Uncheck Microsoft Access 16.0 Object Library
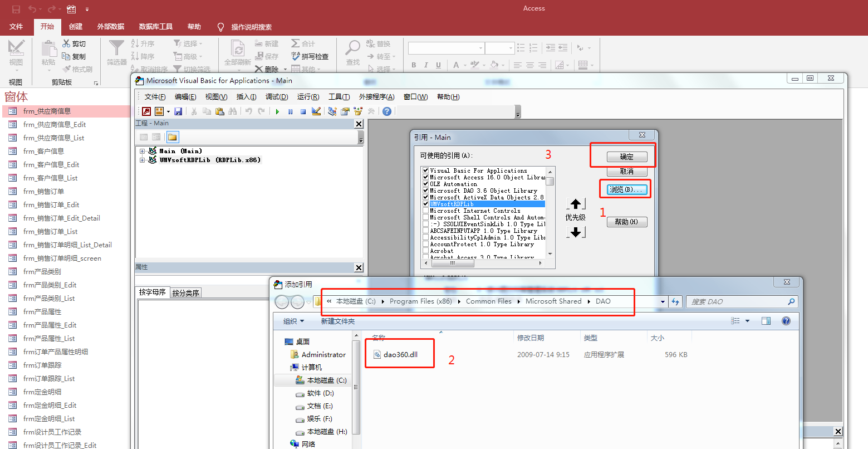The image size is (868, 449). (425, 177)
